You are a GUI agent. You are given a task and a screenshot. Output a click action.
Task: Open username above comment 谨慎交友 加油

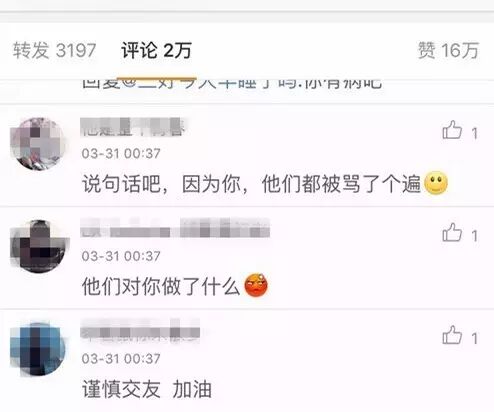(140, 331)
